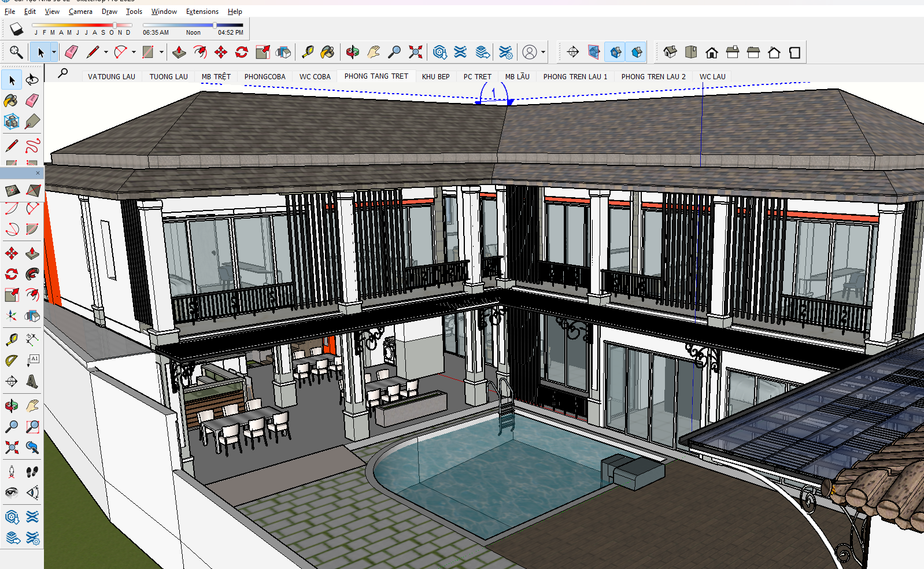Select the Look Around eye tool
924x569 pixels.
coord(12,493)
